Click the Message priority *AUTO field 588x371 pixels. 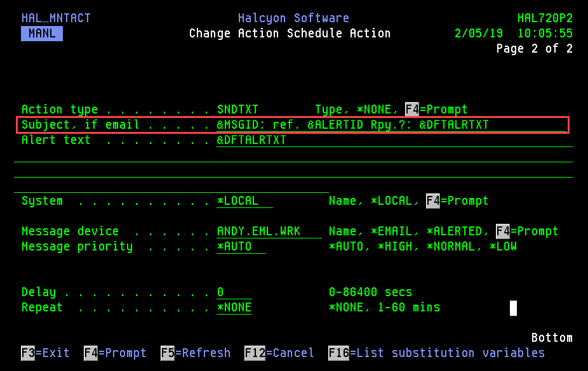coord(241,247)
